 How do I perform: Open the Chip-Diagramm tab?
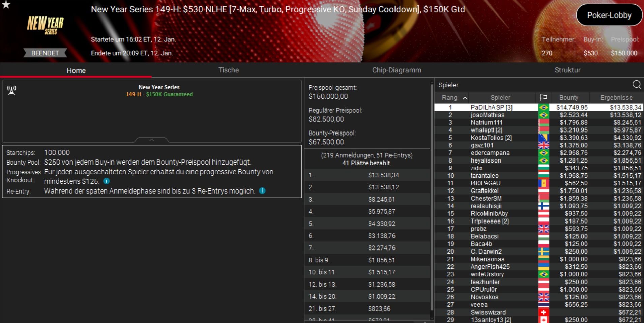point(397,70)
